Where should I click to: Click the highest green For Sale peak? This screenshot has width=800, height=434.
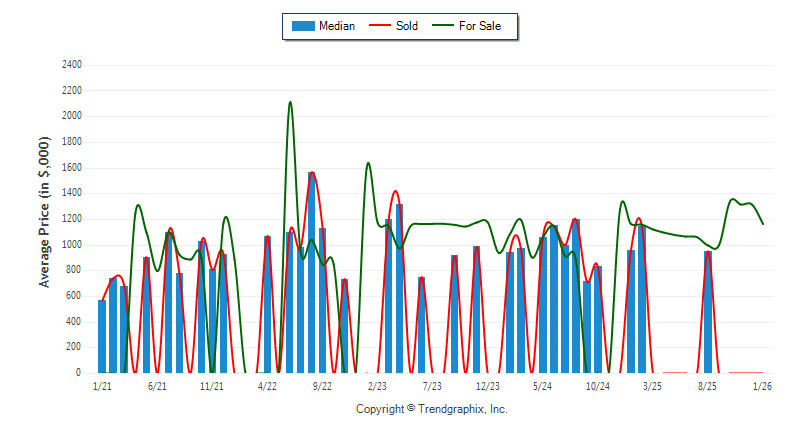[x=290, y=103]
